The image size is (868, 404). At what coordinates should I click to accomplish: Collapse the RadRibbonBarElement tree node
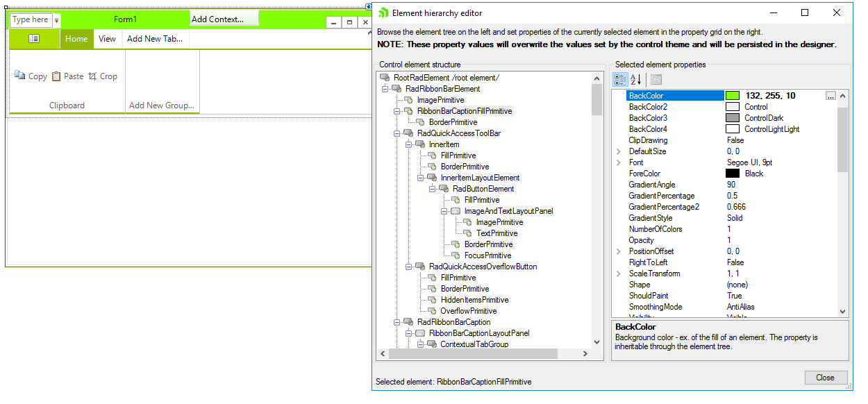pyautogui.click(x=385, y=89)
